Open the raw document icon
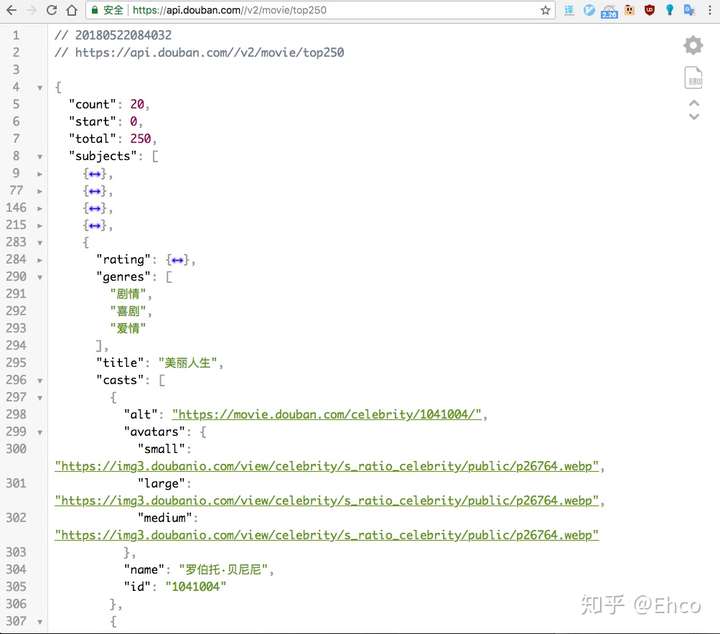The image size is (720, 634). 693,77
